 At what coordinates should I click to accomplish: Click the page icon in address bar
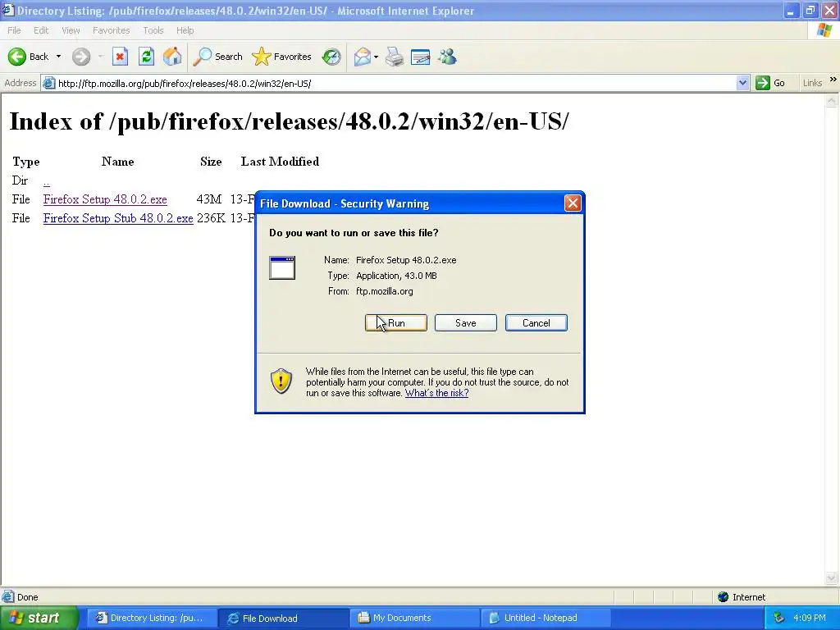coord(48,83)
